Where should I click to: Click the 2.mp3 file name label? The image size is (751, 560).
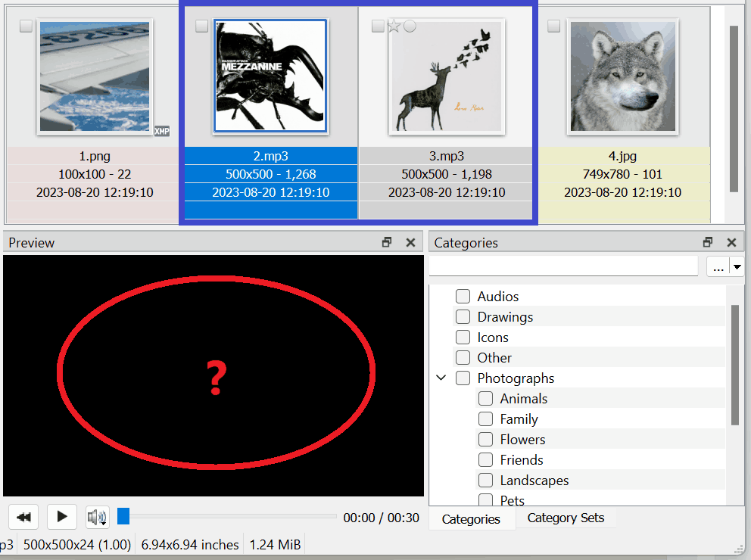click(270, 156)
